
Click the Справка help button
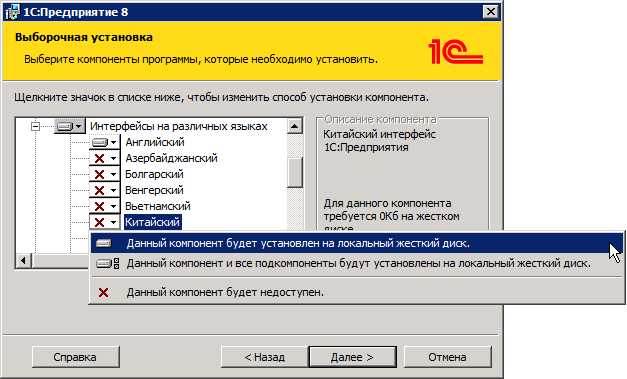(x=75, y=357)
